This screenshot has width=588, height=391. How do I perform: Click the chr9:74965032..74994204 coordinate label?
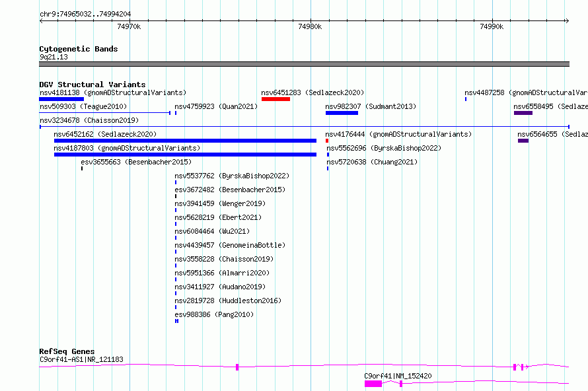click(85, 15)
